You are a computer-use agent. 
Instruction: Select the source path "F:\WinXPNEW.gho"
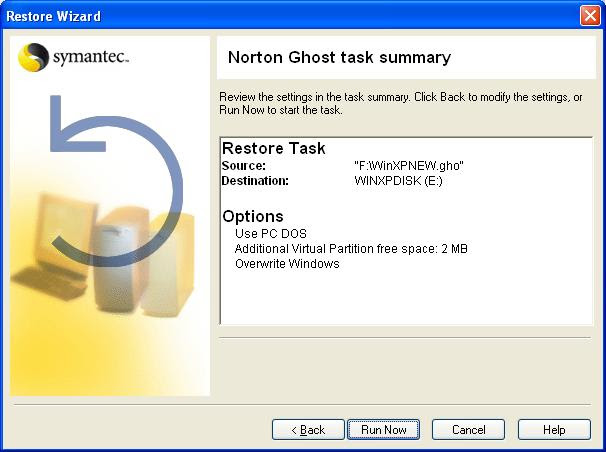click(409, 166)
